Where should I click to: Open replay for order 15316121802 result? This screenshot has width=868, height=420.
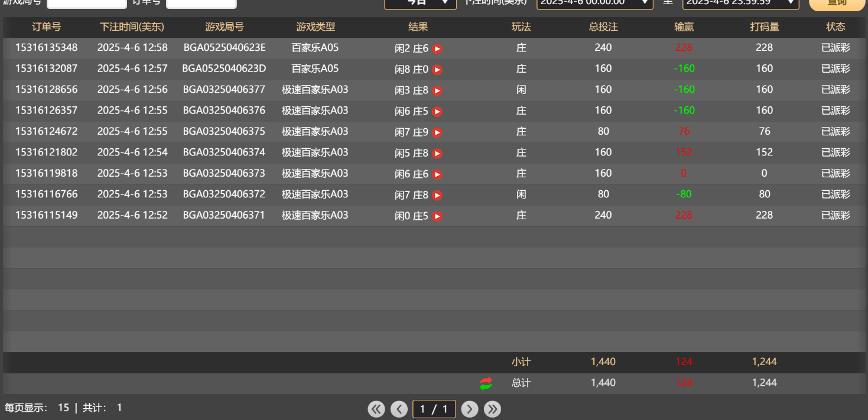[x=436, y=153]
